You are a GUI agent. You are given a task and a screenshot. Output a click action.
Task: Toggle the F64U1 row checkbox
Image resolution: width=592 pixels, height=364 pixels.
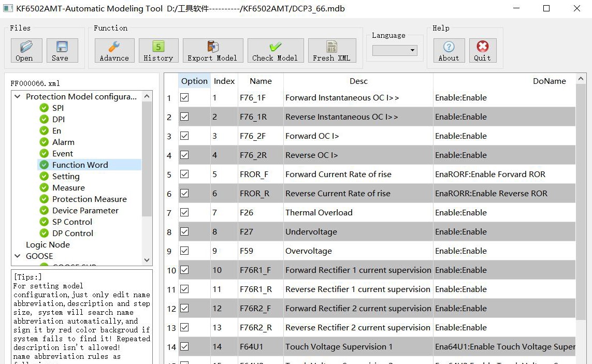pyautogui.click(x=184, y=346)
